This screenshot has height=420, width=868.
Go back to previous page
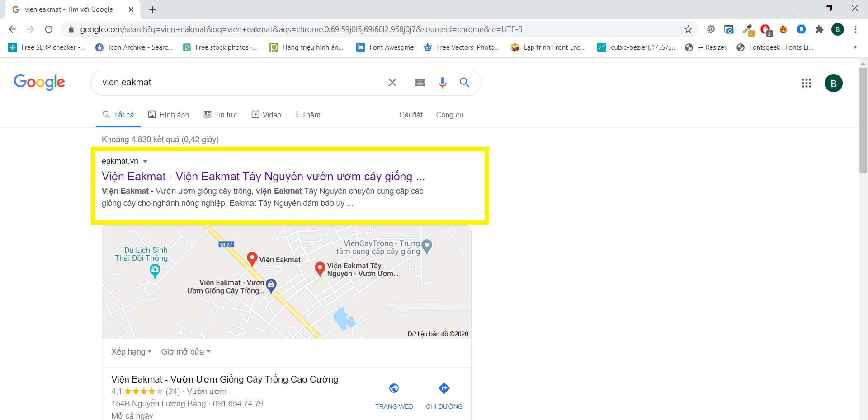[13, 29]
